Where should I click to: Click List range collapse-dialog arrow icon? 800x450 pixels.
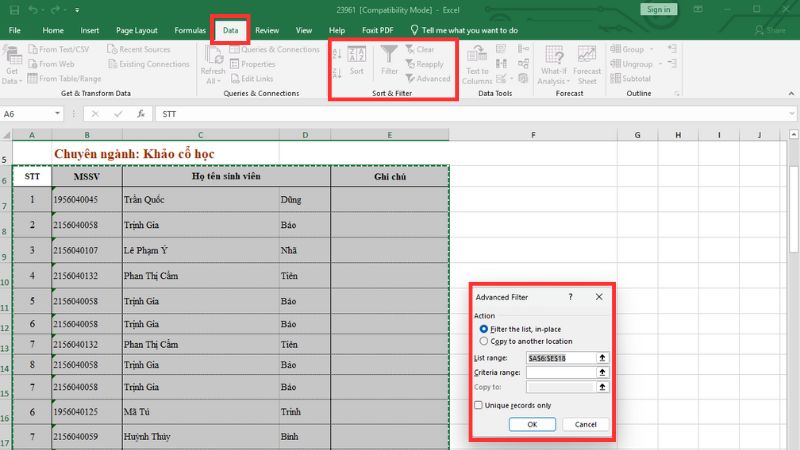(602, 357)
